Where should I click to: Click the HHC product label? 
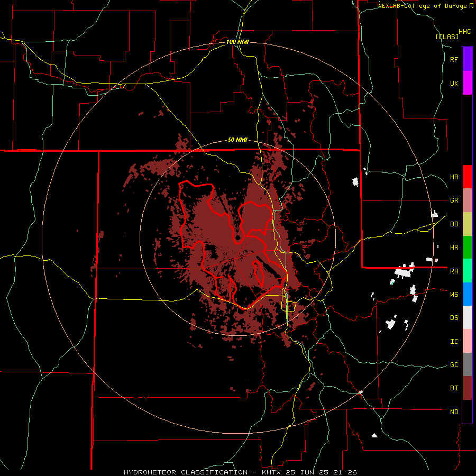click(465, 32)
